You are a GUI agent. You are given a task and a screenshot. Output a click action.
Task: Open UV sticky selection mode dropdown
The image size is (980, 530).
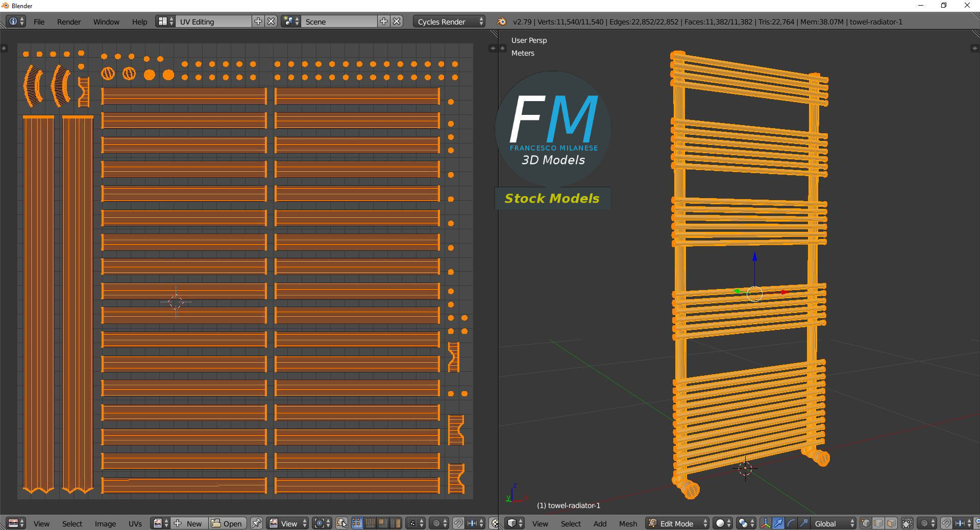tap(415, 523)
